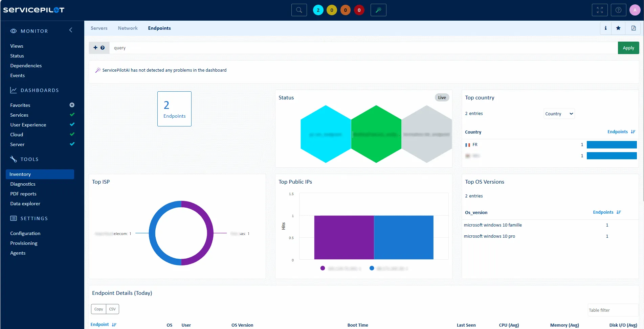The image size is (644, 329).
Task: Switch to the Network tab
Action: [x=128, y=28]
